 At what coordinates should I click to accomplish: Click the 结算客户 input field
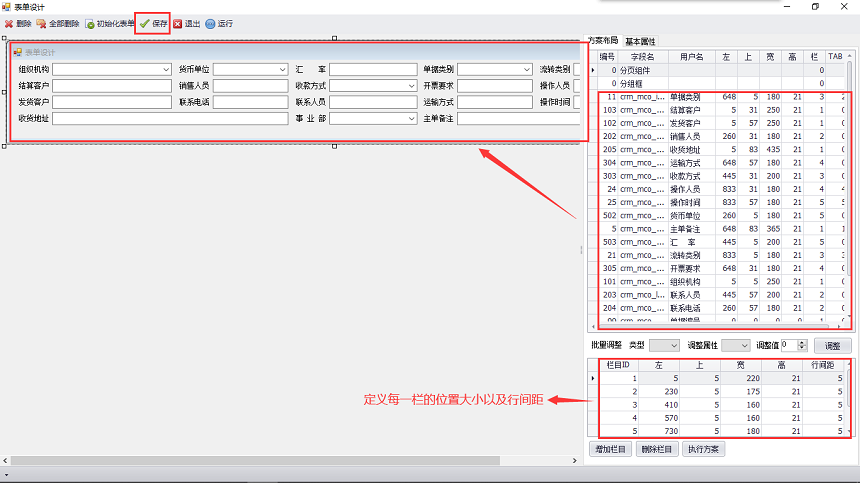click(112, 86)
